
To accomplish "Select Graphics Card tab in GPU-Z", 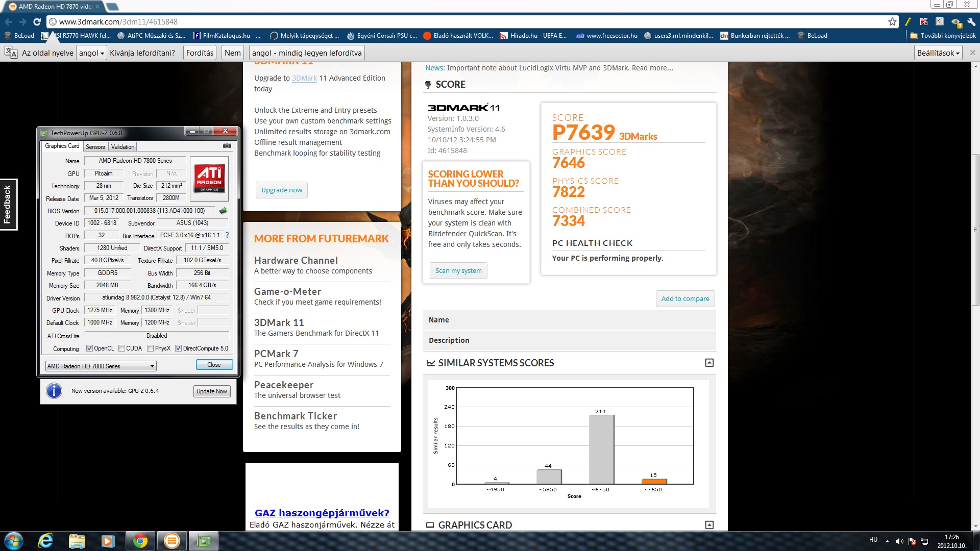I will 62,146.
